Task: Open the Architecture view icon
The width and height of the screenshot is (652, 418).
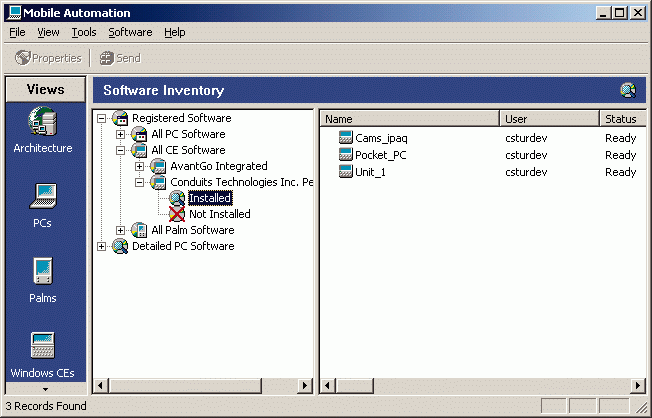Action: (42, 123)
